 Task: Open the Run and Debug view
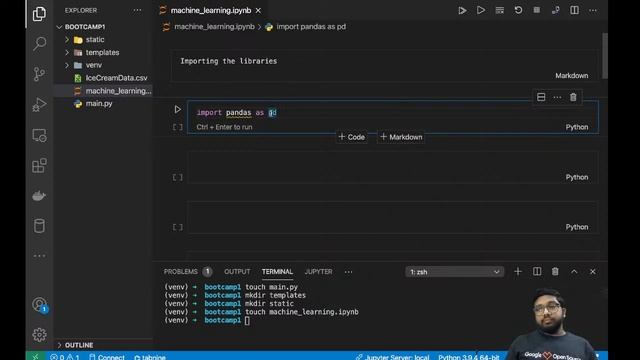[39, 104]
